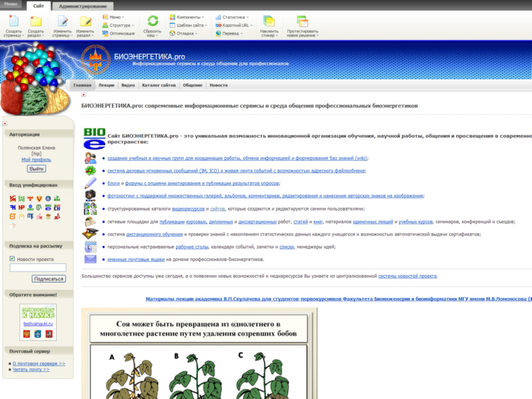Click the BIO e logo image

94,138
